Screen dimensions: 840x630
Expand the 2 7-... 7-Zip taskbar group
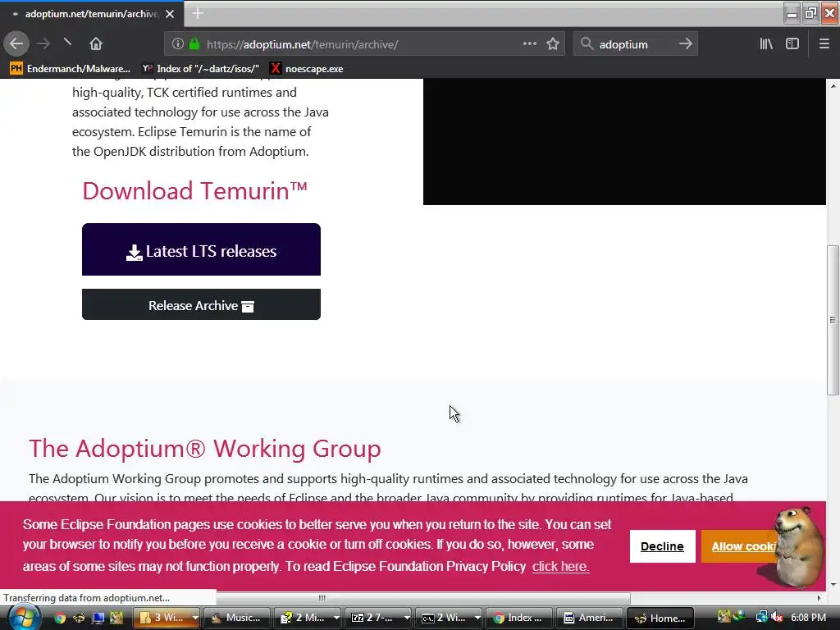point(379,618)
